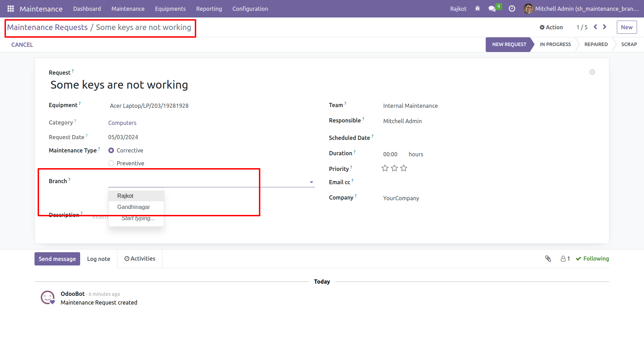The image size is (644, 337).
Task: Open Dashboard menu
Action: click(87, 9)
